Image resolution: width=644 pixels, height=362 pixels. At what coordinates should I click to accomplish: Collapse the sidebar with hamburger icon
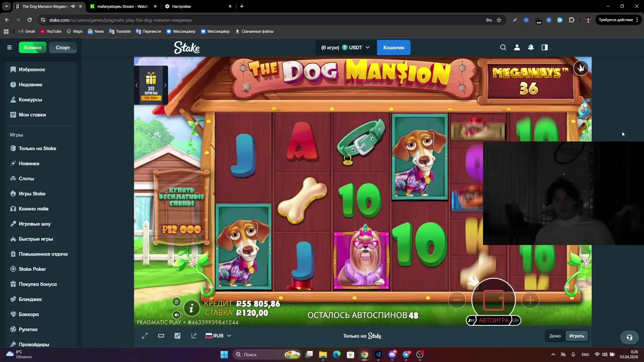coord(9,47)
